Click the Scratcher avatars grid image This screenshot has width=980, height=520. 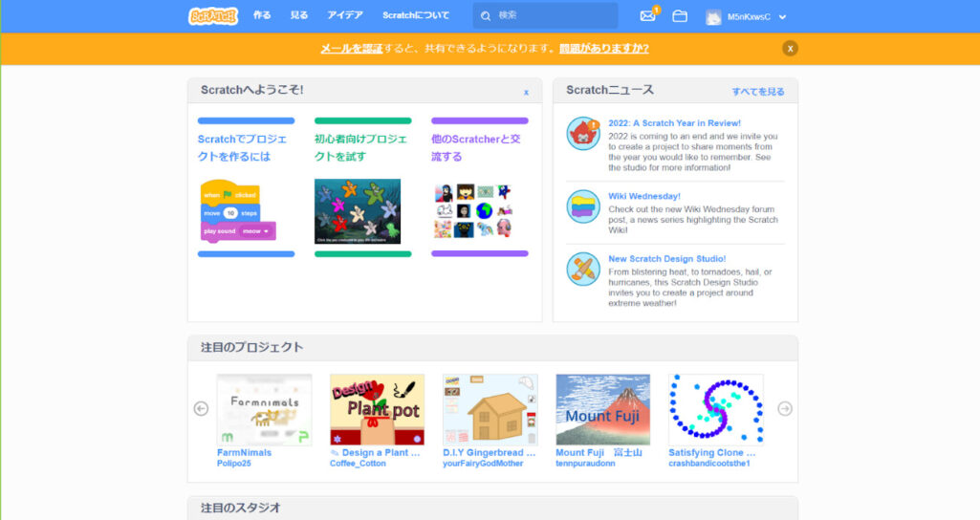[474, 211]
